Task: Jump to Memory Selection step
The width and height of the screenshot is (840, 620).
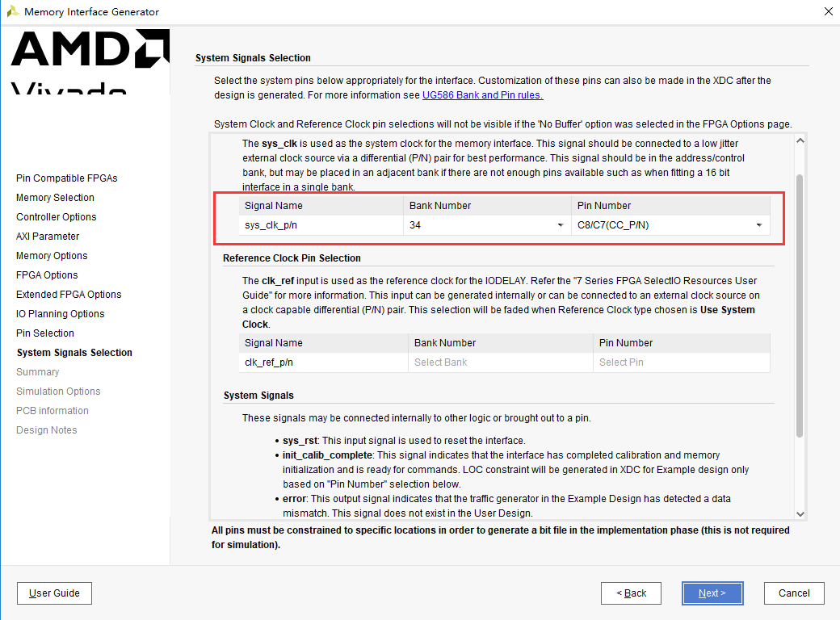Action: coord(55,198)
